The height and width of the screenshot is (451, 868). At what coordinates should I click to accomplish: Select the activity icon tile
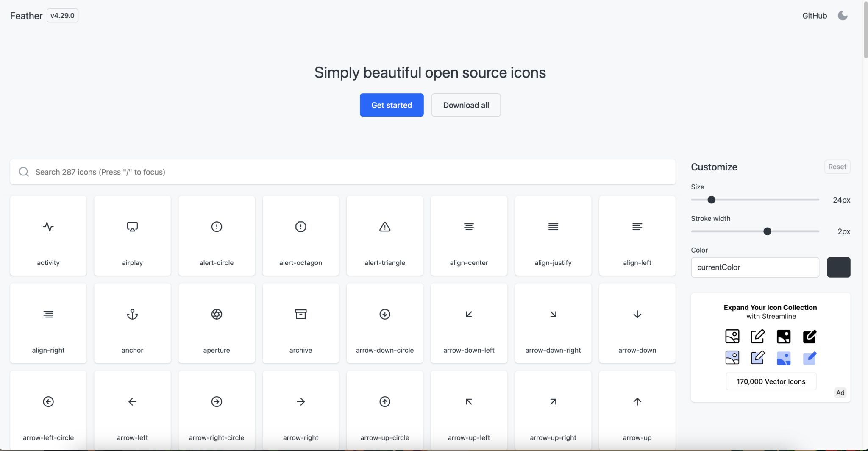(48, 236)
